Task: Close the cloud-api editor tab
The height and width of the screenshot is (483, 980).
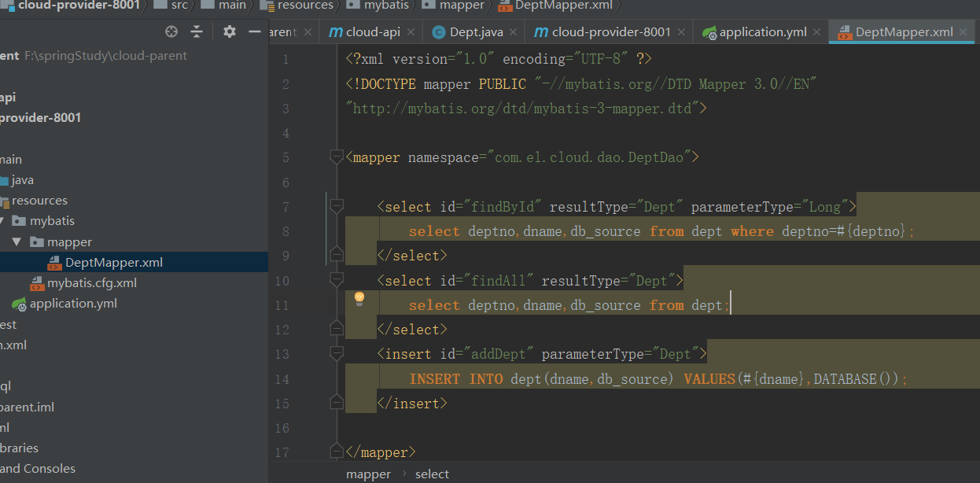Action: [x=411, y=32]
